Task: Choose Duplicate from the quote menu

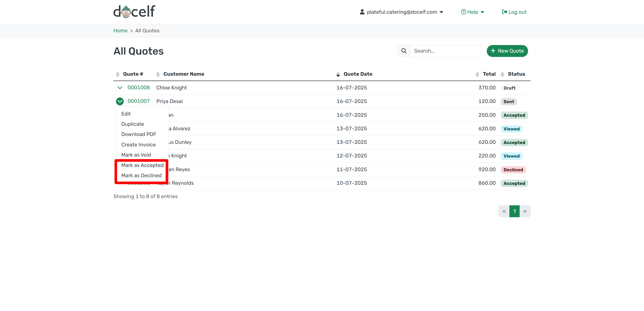Action: coord(133,124)
